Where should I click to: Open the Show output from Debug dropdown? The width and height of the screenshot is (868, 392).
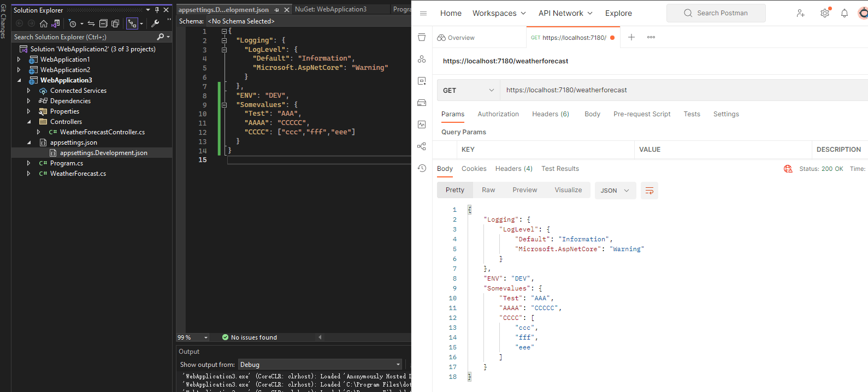321,365
